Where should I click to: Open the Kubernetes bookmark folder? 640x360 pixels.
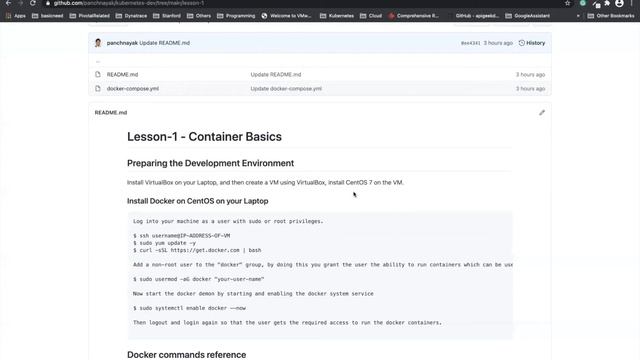tap(337, 16)
